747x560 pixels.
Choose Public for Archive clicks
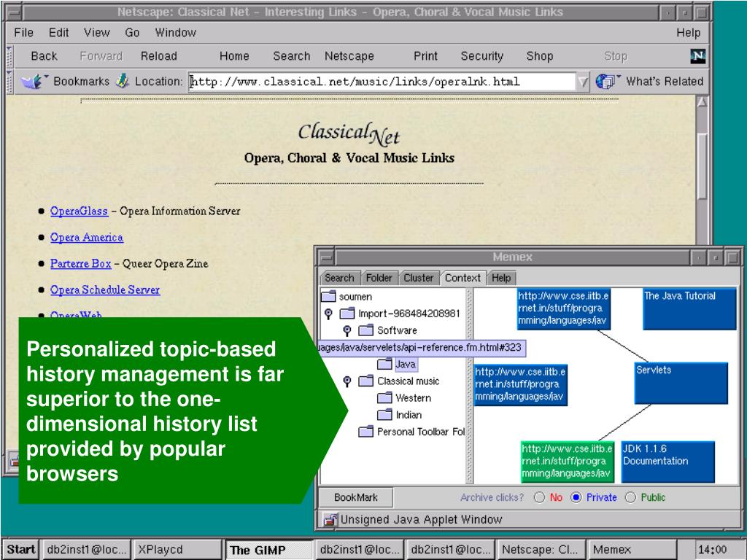pyautogui.click(x=630, y=497)
